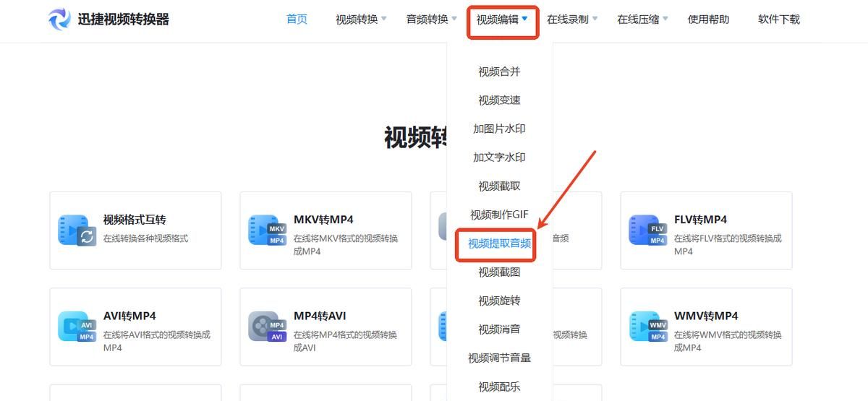The image size is (868, 401).
Task: Expand the 在线压缩 dropdown arrow
Action: pos(665,19)
